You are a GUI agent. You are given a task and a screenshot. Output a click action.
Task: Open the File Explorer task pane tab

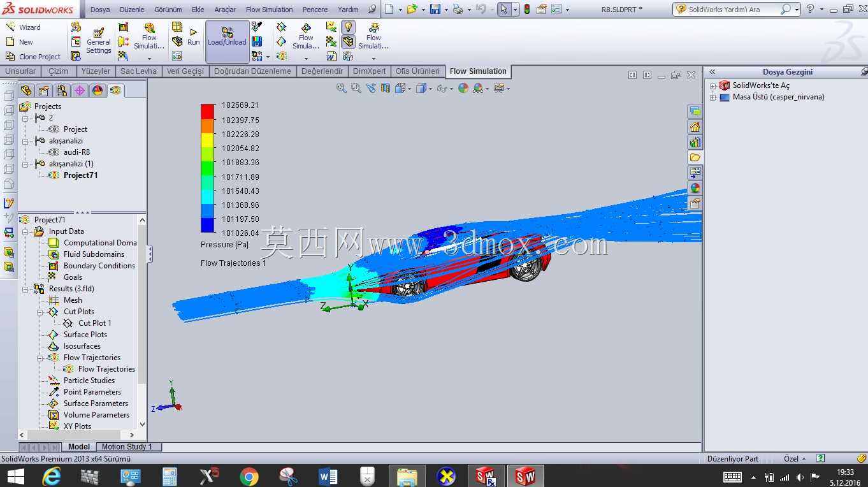tap(695, 157)
